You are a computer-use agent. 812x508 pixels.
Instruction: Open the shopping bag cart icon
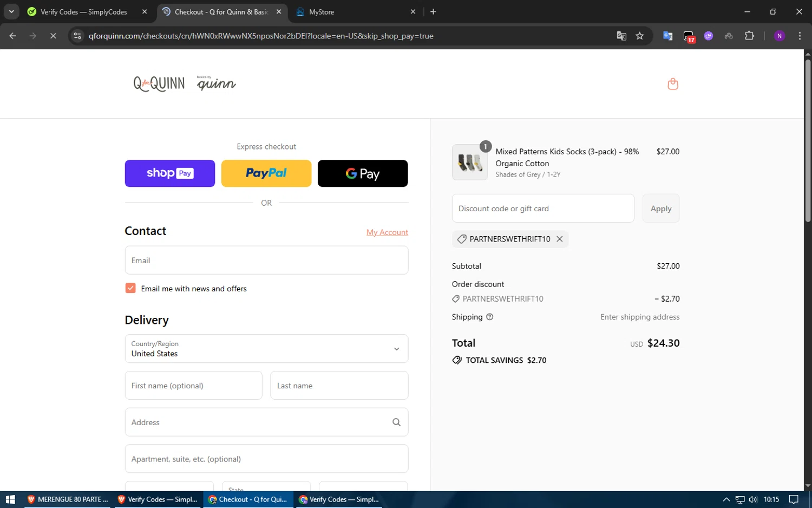[x=672, y=84]
